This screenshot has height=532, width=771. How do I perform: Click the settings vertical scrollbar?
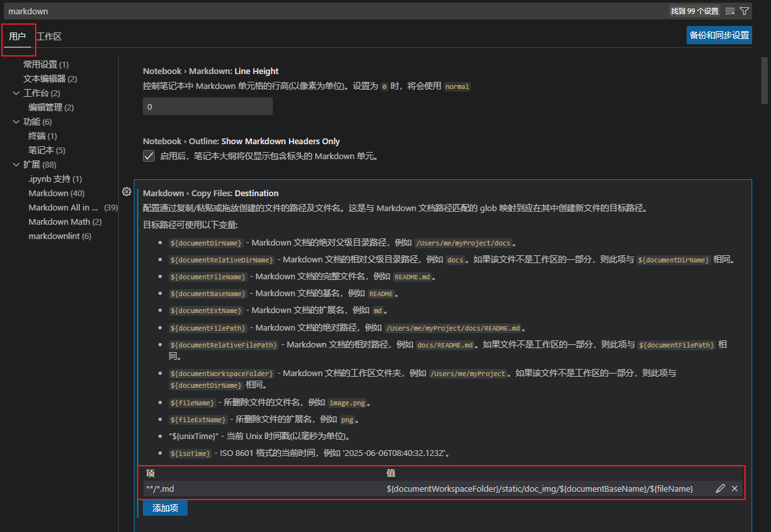(x=765, y=81)
